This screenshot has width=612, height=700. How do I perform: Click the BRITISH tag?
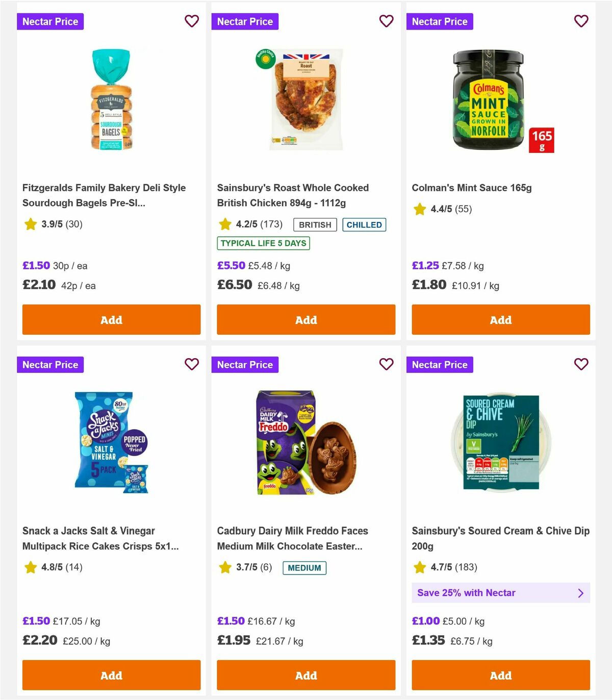coord(315,224)
